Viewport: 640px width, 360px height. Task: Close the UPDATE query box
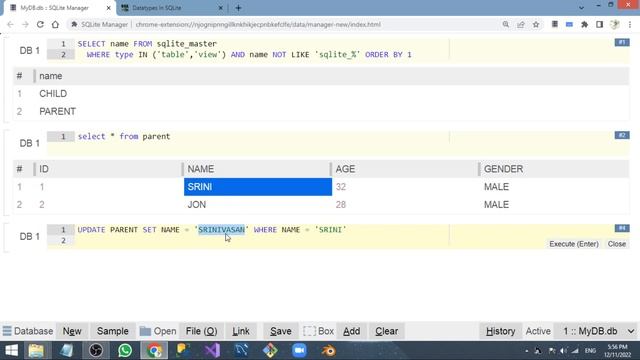pyautogui.click(x=616, y=244)
